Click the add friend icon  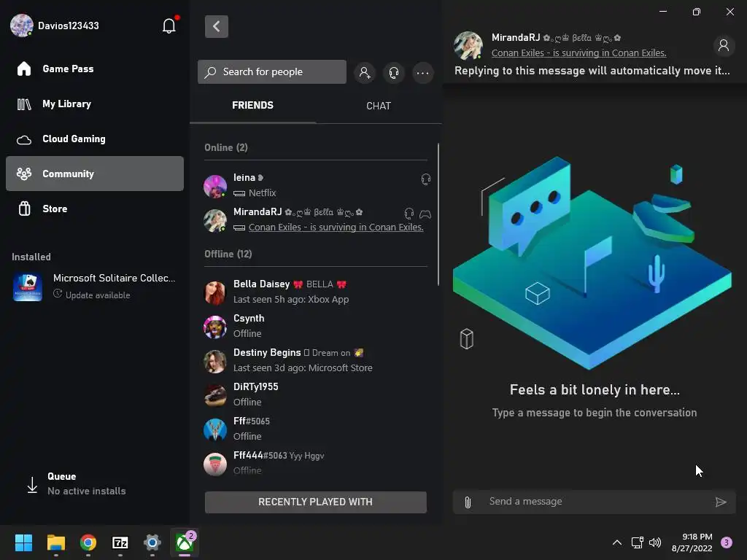pyautogui.click(x=365, y=72)
